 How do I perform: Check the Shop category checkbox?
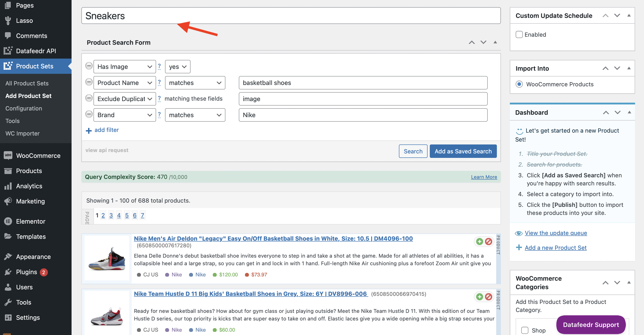525,330
